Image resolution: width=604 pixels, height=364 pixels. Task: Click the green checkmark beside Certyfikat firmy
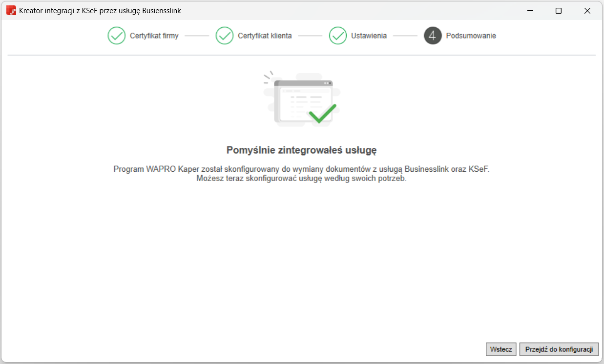pyautogui.click(x=117, y=36)
